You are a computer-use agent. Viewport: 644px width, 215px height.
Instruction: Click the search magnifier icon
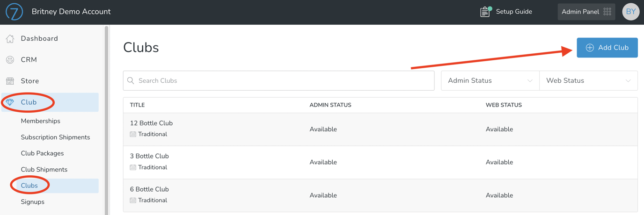131,81
